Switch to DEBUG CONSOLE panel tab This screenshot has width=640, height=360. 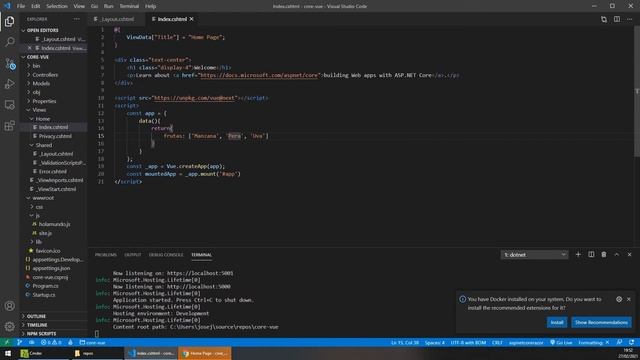tap(166, 255)
